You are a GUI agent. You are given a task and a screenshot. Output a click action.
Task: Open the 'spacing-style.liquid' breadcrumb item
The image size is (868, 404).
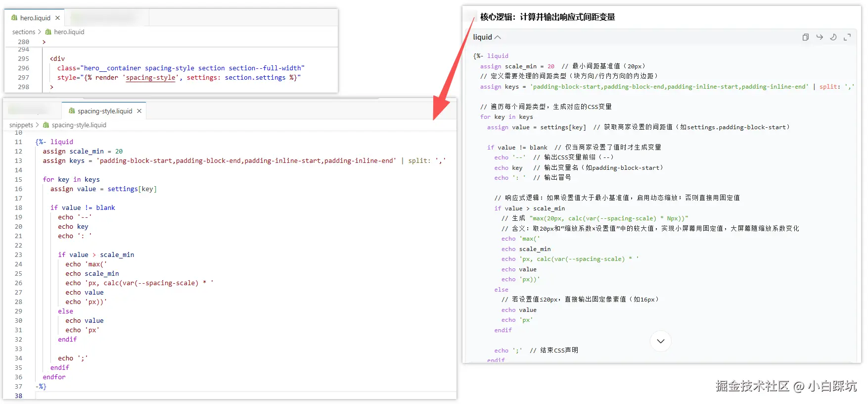click(x=79, y=125)
